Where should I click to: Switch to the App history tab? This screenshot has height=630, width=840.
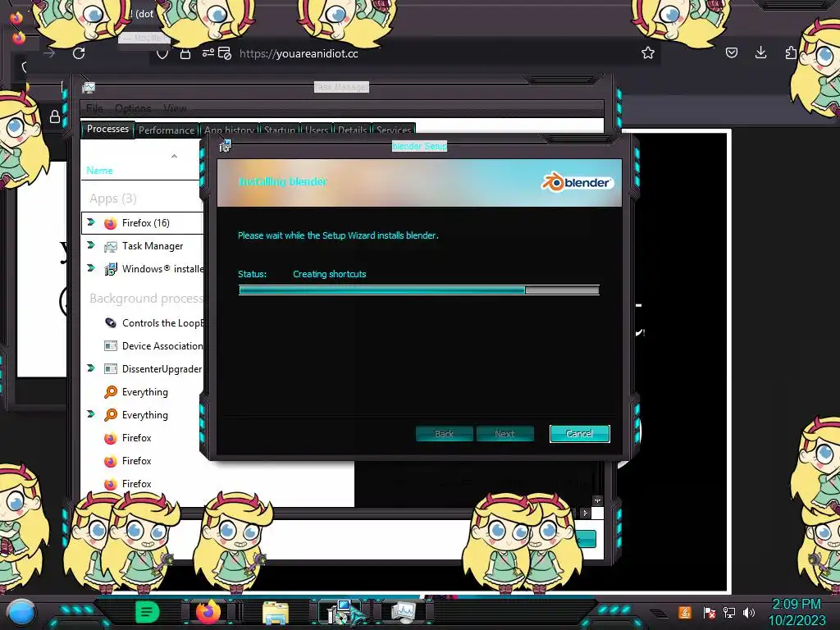pyautogui.click(x=229, y=130)
